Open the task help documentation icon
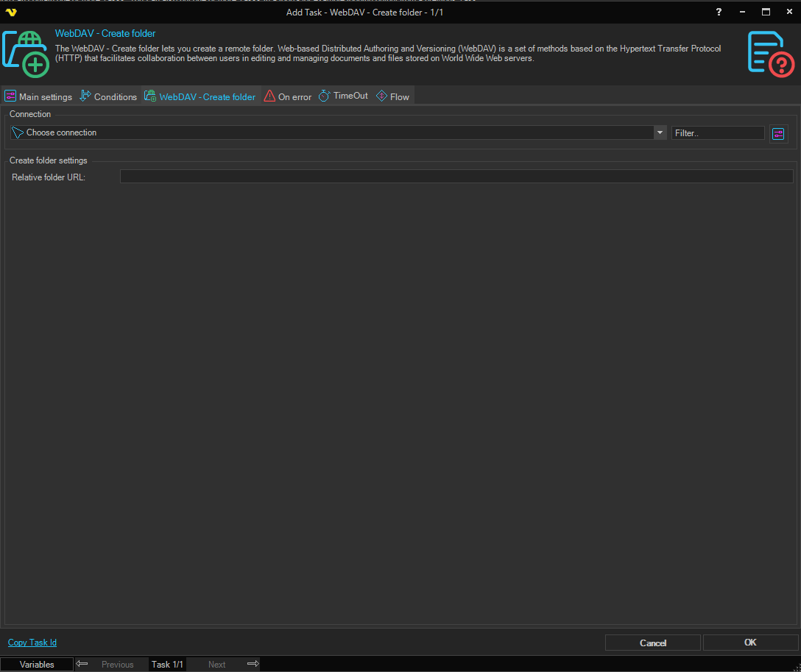The height and width of the screenshot is (672, 801). 771,54
